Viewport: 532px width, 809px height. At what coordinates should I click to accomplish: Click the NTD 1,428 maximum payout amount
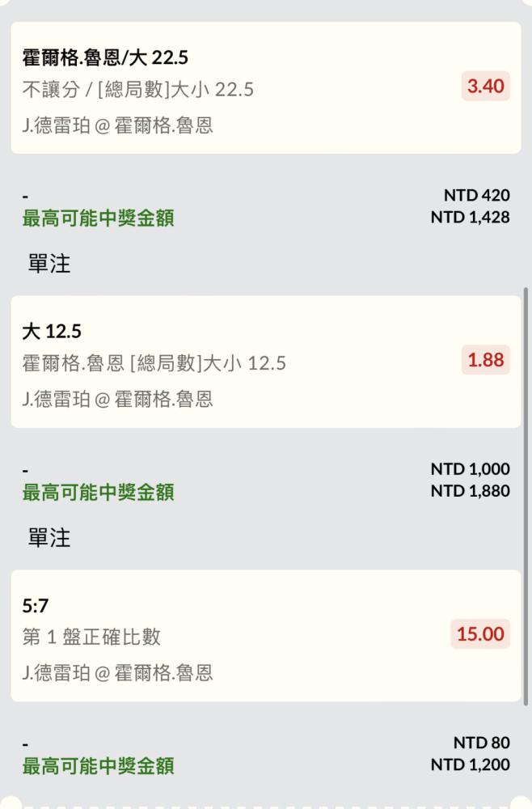[x=470, y=217]
